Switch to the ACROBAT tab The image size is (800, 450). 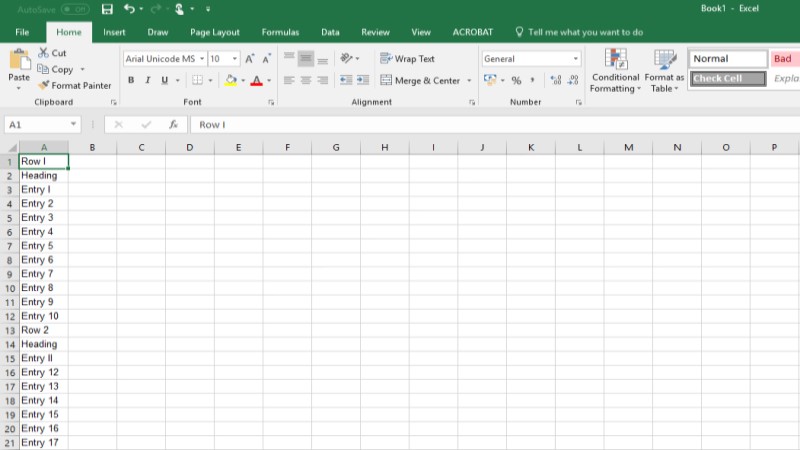click(472, 32)
